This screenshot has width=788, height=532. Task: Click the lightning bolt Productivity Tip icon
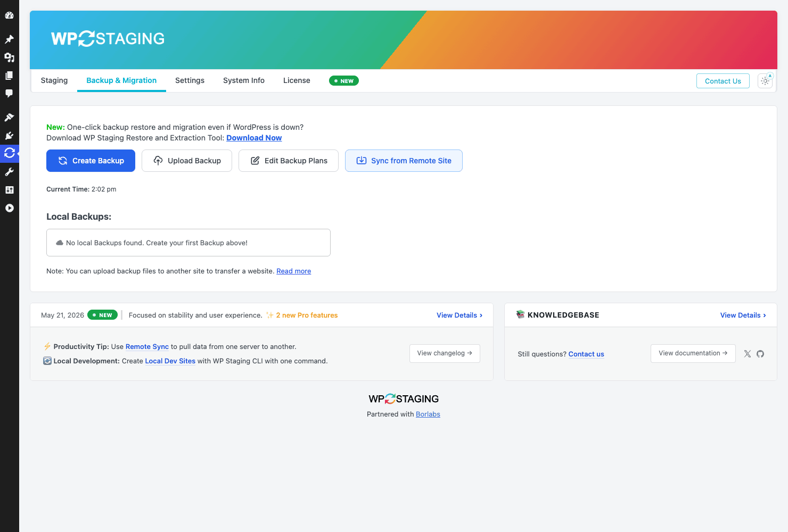tap(47, 346)
